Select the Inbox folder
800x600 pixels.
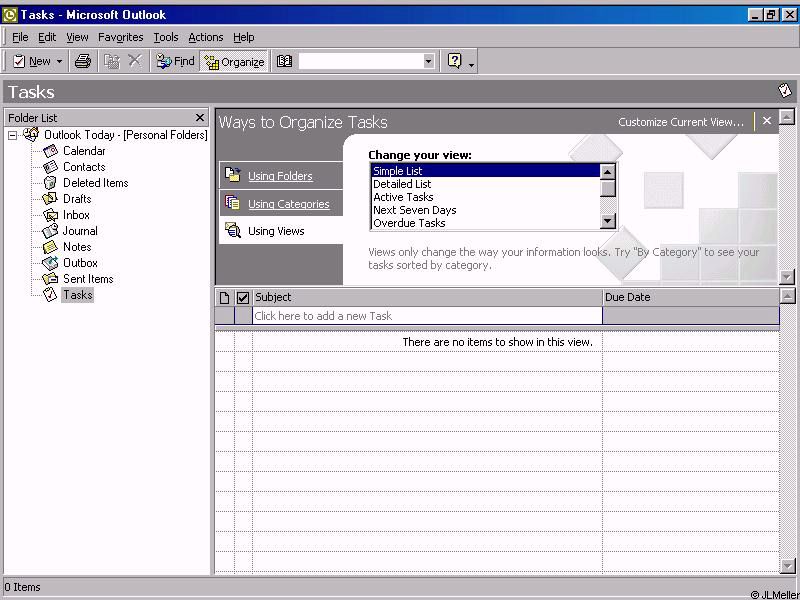76,215
